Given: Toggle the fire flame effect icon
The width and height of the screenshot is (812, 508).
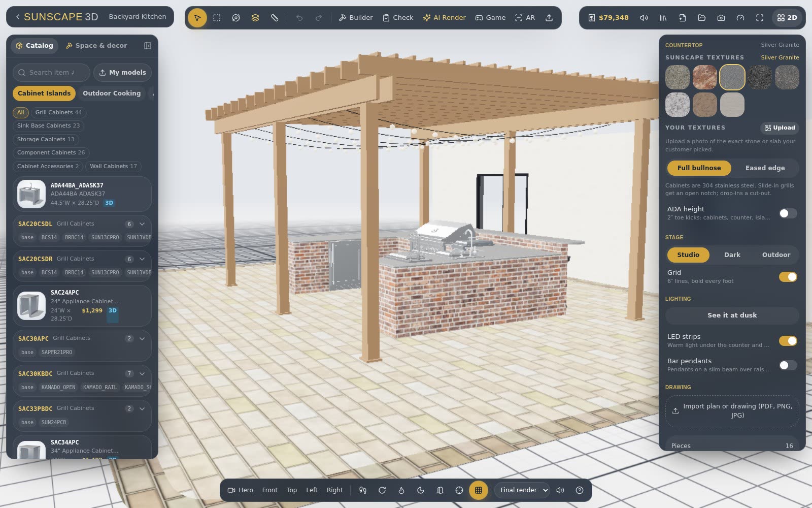Looking at the screenshot, I should click(x=401, y=490).
